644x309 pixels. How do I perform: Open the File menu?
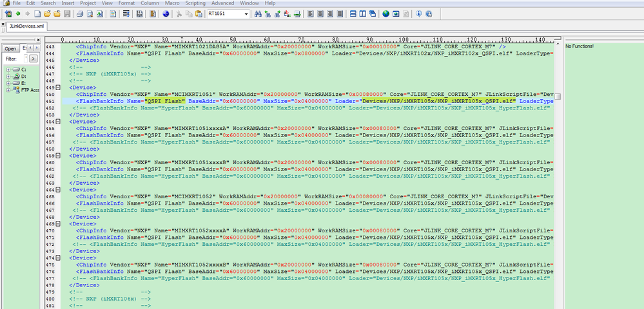tap(16, 3)
